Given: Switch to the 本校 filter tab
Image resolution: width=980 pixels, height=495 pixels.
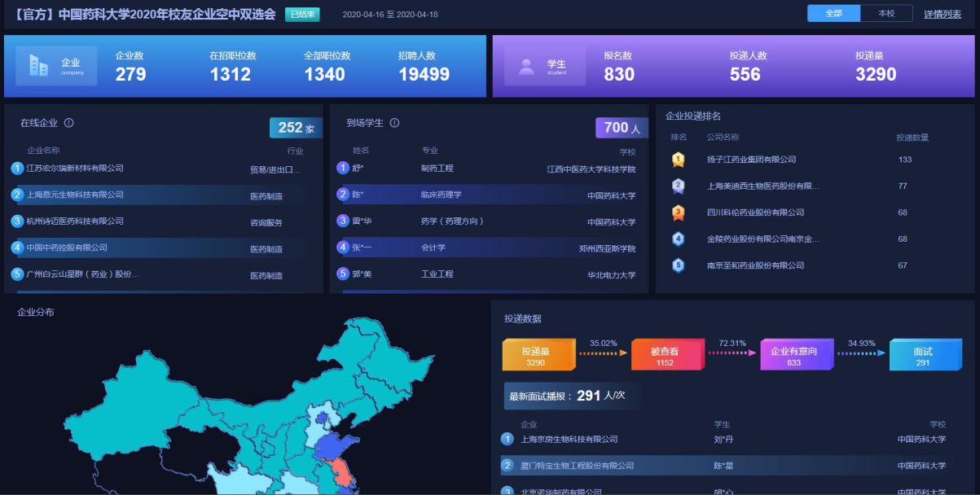Looking at the screenshot, I should [x=886, y=14].
